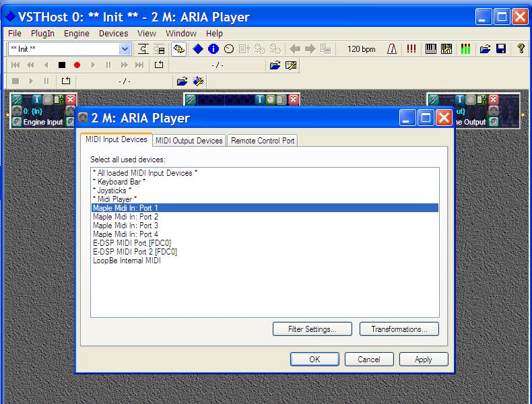The width and height of the screenshot is (532, 404).
Task: Open the ** Init ** program dropdown
Action: (x=125, y=49)
